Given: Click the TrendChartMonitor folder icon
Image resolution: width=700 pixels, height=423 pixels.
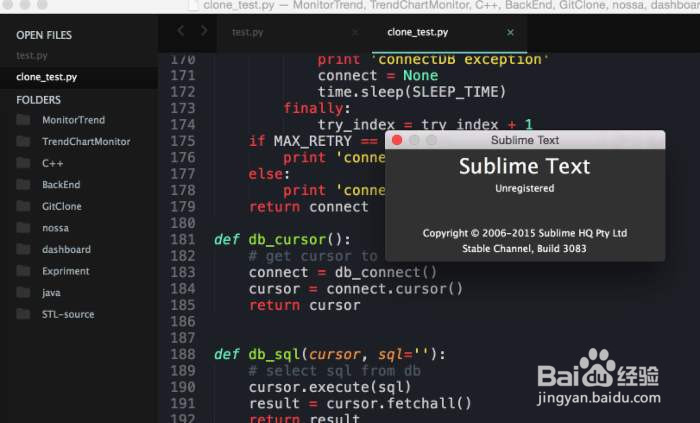Looking at the screenshot, I should [x=23, y=141].
